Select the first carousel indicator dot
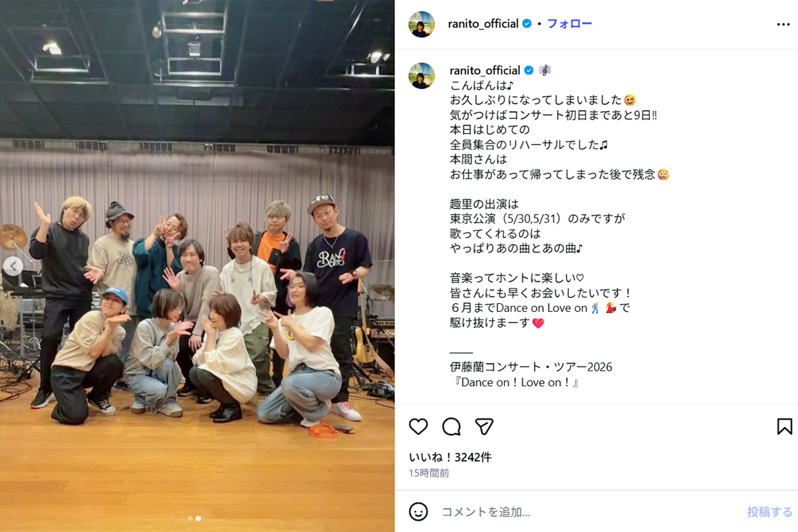 click(x=190, y=518)
